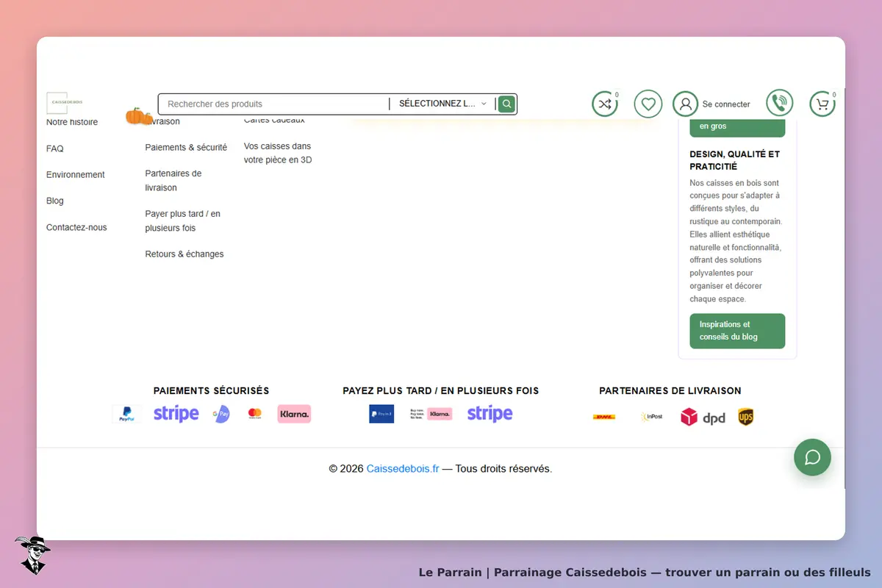Open the shopping cart icon
This screenshot has width=882, height=588.
click(x=822, y=104)
